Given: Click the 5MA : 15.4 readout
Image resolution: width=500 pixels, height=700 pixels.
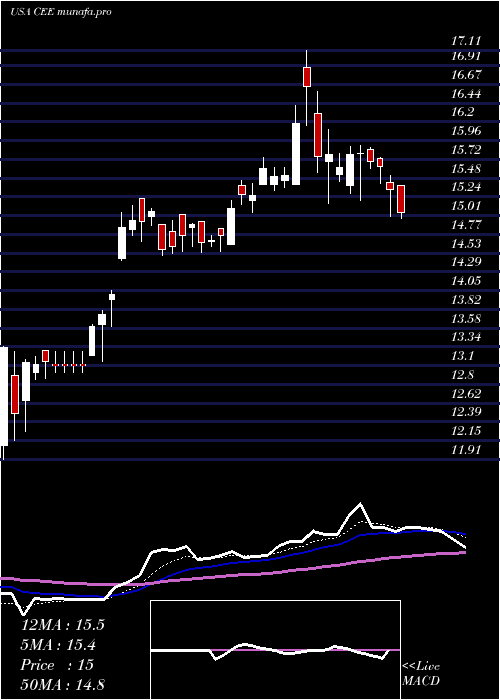Looking at the screenshot, I should coord(59,645).
